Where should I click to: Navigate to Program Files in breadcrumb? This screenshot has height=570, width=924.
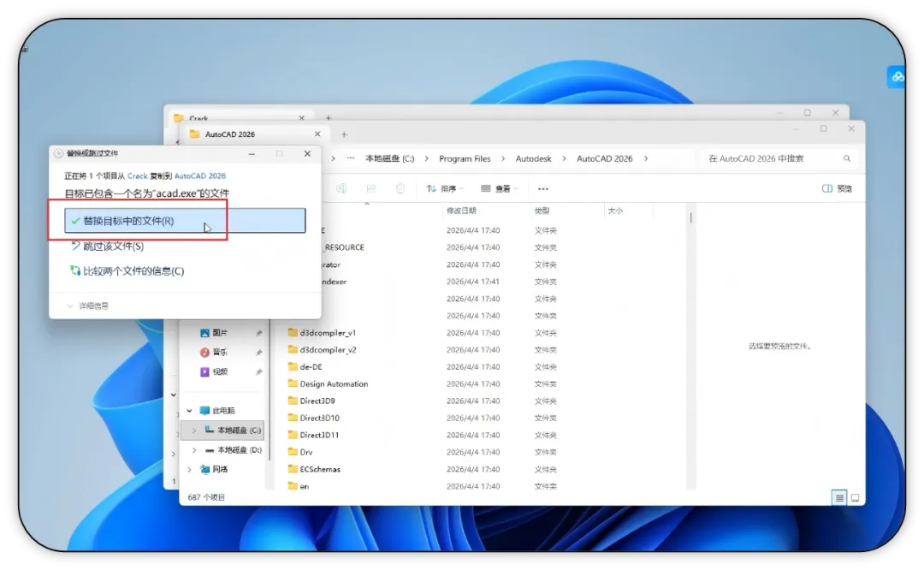coord(465,158)
